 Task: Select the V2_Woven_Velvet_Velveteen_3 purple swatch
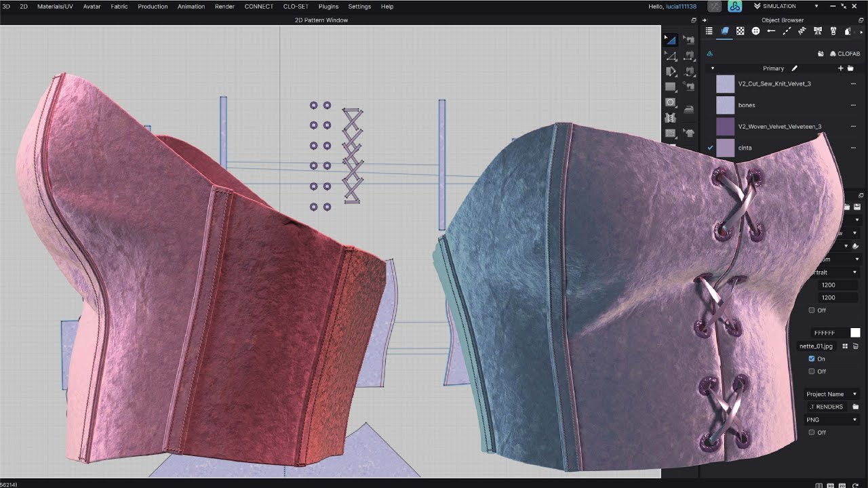coord(726,127)
